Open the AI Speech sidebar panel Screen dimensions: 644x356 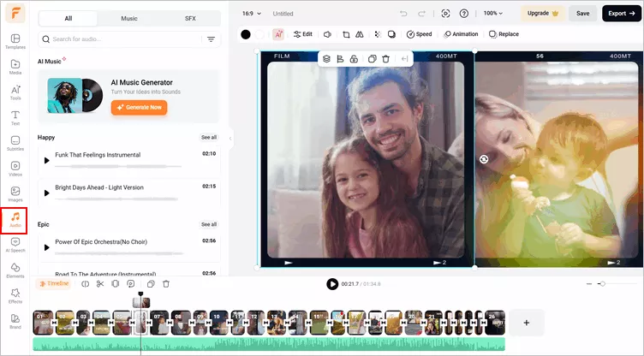(15, 245)
